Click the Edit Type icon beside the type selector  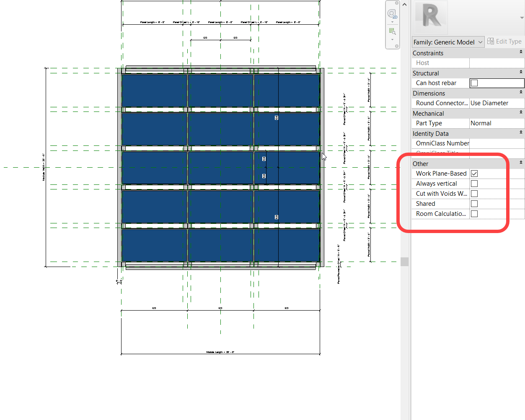[x=491, y=41]
